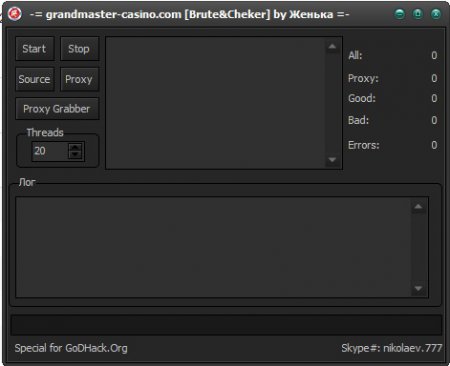Click the 'Special for GoDHack.Org' text
450x366 pixels.
pyautogui.click(x=71, y=348)
